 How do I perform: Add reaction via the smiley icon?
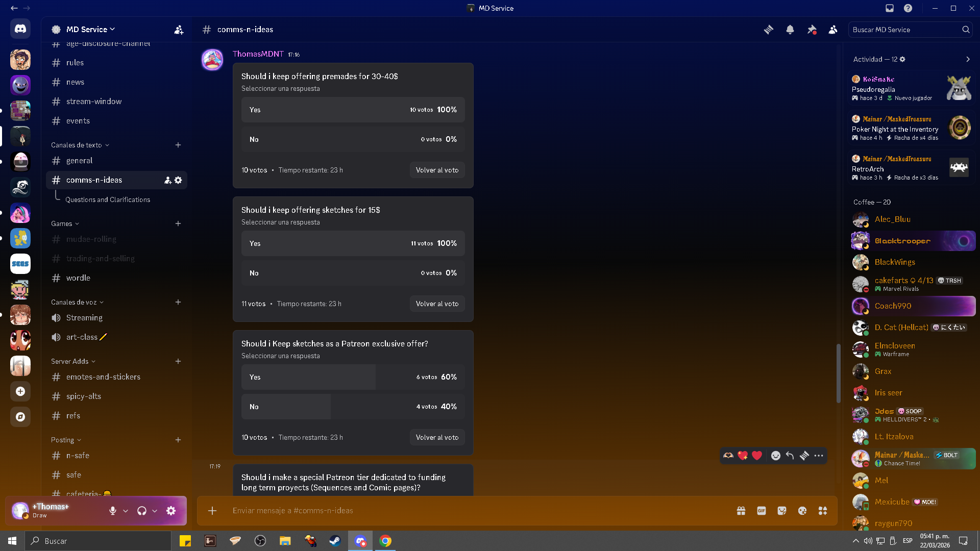tap(776, 456)
